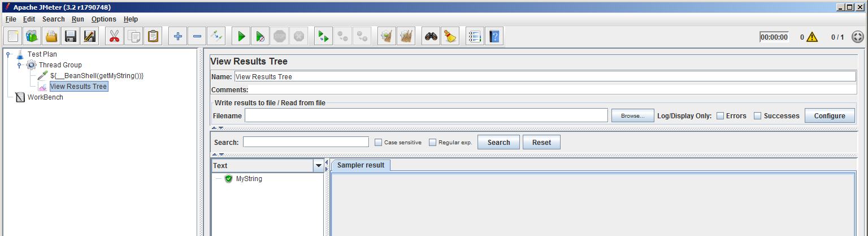Switch to the Sampler result tab
The height and width of the screenshot is (236, 868).
[x=361, y=165]
